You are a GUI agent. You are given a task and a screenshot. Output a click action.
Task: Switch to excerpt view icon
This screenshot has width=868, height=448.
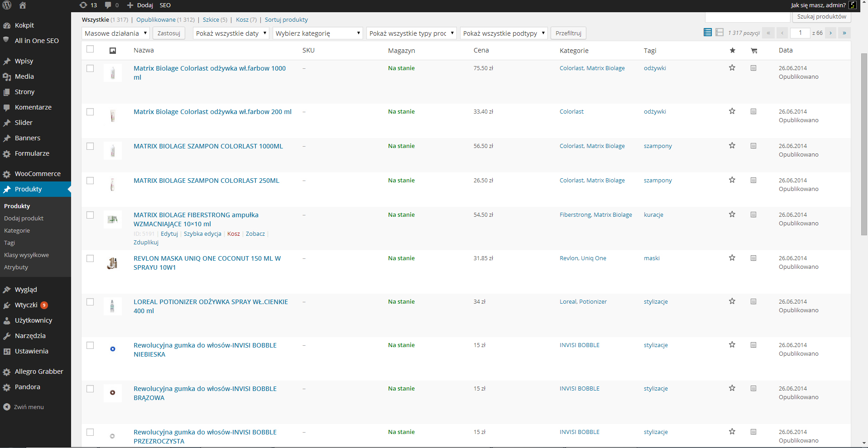pyautogui.click(x=719, y=32)
